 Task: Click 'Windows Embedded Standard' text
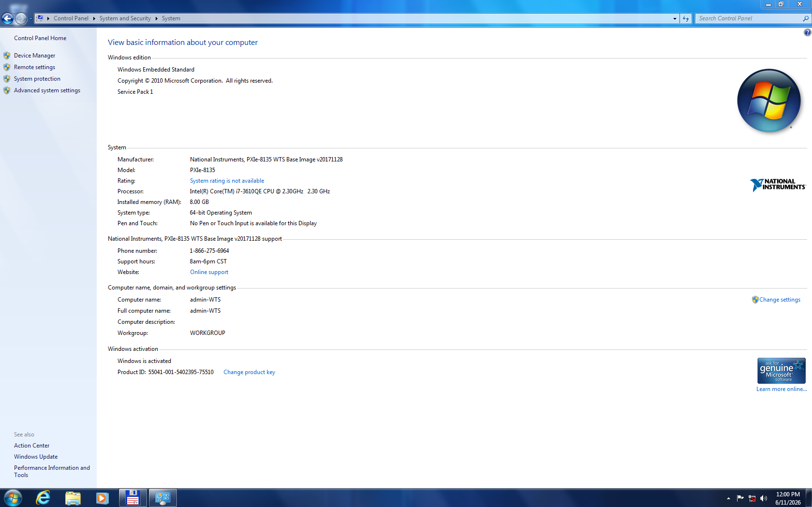pyautogui.click(x=156, y=70)
